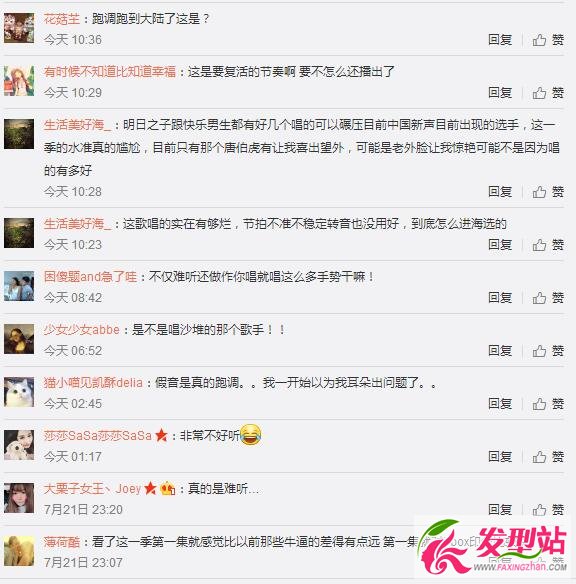Click thumbs-up on the 今天 10:29 comment
This screenshot has width=576, height=584.
[548, 92]
